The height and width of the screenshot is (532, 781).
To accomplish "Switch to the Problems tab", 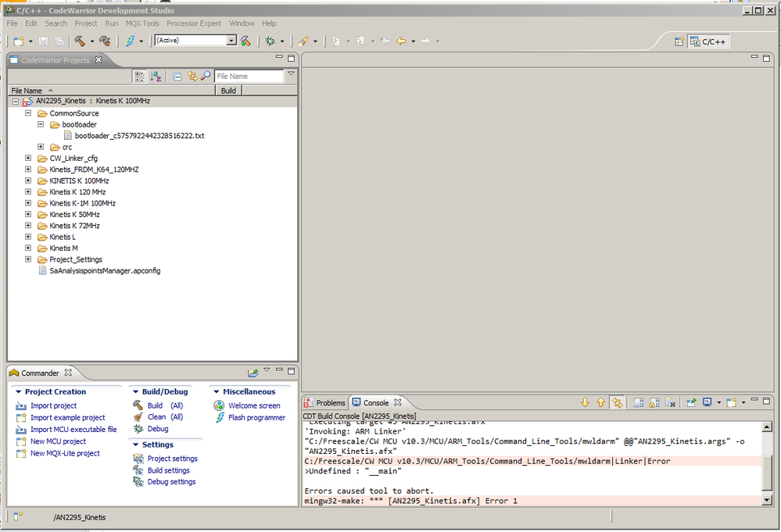I will (325, 402).
